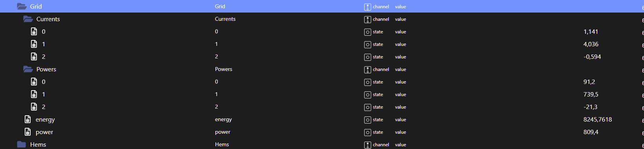Collapse the Currents folder icon
Screen dimensions: 644x149
point(28,19)
